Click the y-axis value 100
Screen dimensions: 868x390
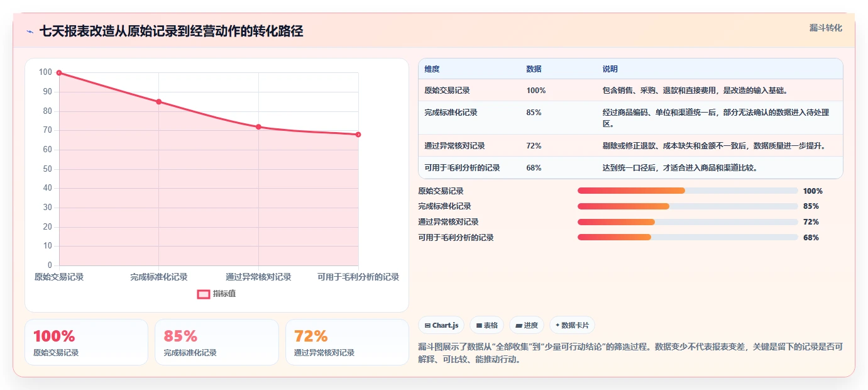pos(45,72)
